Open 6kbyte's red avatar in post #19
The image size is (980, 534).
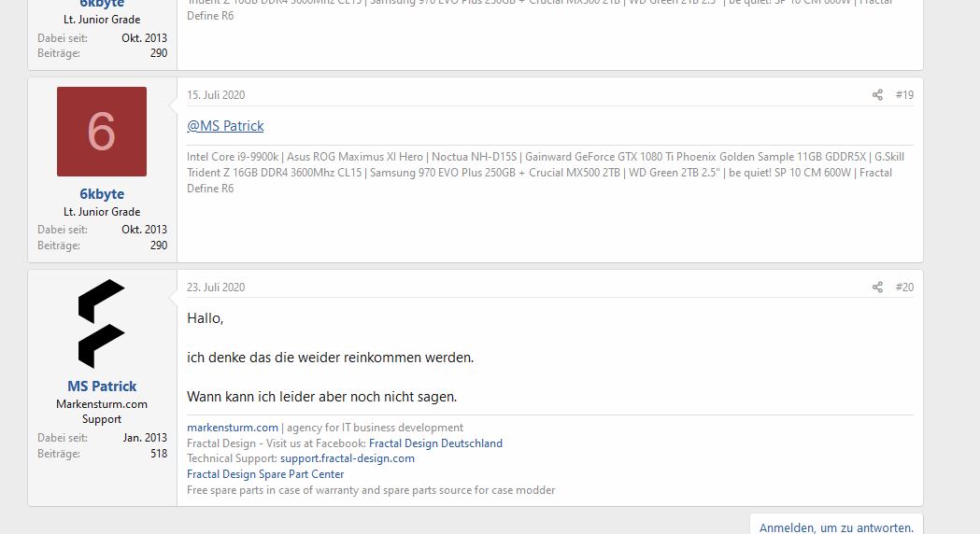coord(102,132)
